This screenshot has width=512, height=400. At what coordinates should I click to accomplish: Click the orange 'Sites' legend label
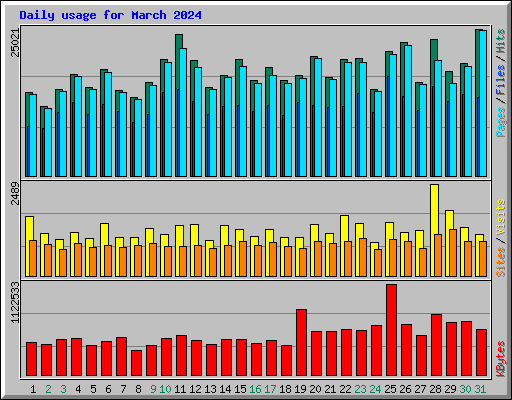(501, 262)
